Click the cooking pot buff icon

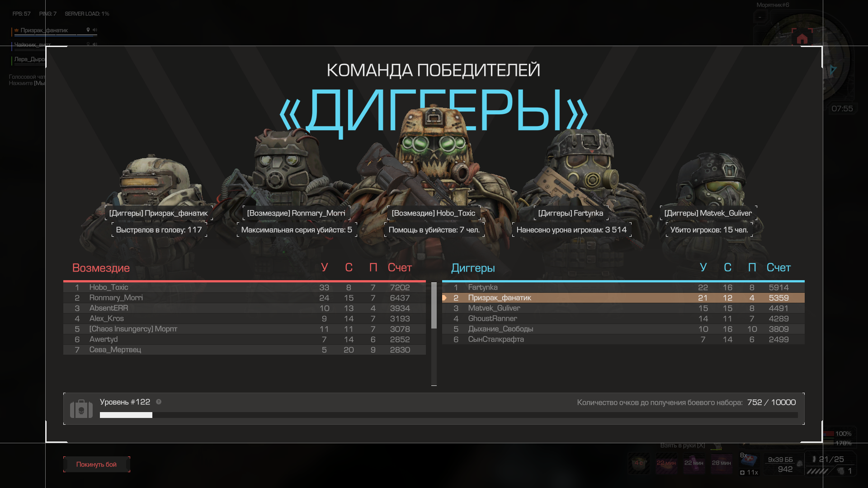click(x=639, y=463)
